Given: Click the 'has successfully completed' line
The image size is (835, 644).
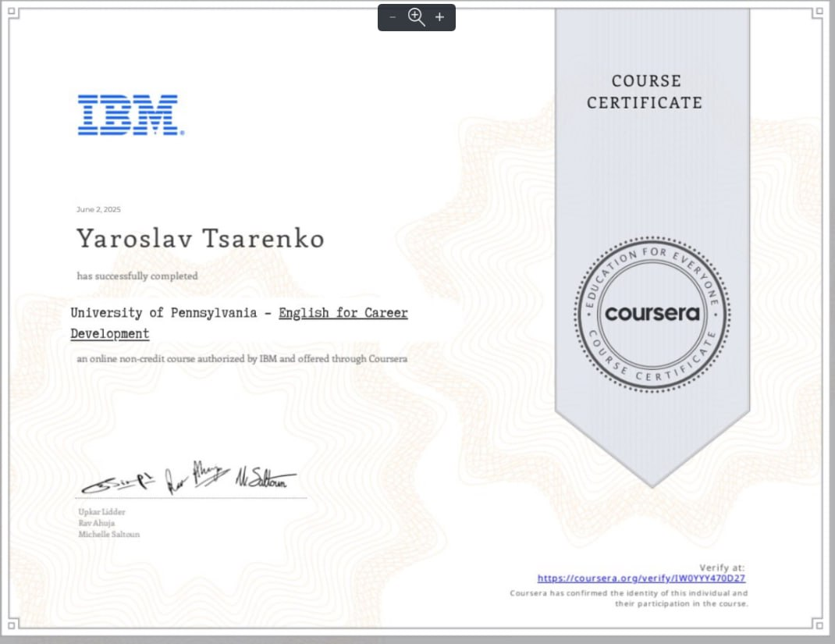Looking at the screenshot, I should click(x=137, y=276).
